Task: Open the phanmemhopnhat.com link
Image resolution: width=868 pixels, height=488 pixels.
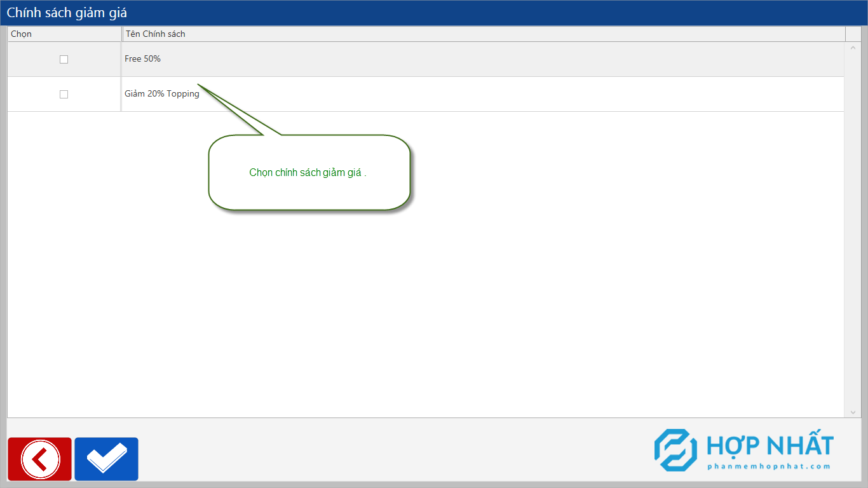Action: 769,467
